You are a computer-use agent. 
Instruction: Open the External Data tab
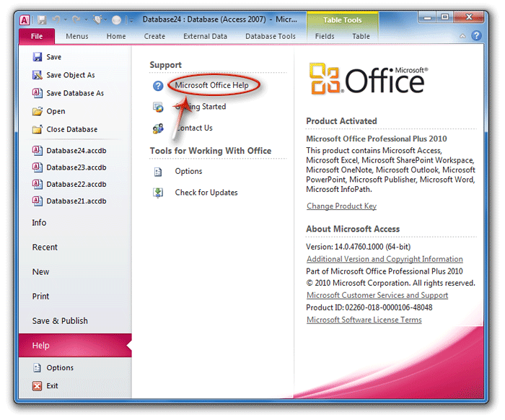[x=205, y=36]
